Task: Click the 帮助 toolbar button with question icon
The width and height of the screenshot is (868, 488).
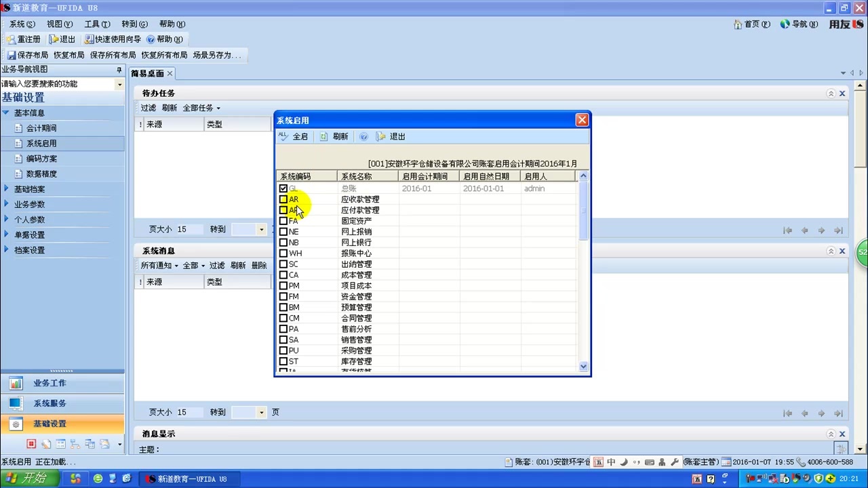Action: (x=165, y=39)
